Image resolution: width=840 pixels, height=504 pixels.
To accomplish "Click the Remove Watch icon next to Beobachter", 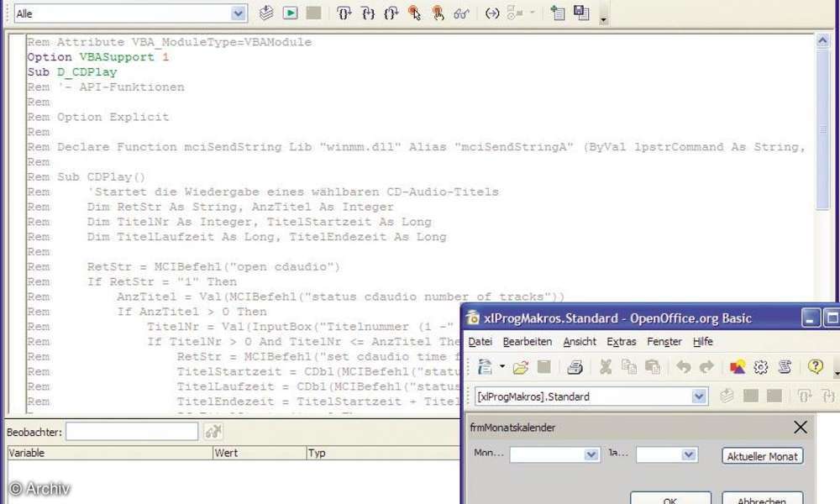I will (213, 432).
